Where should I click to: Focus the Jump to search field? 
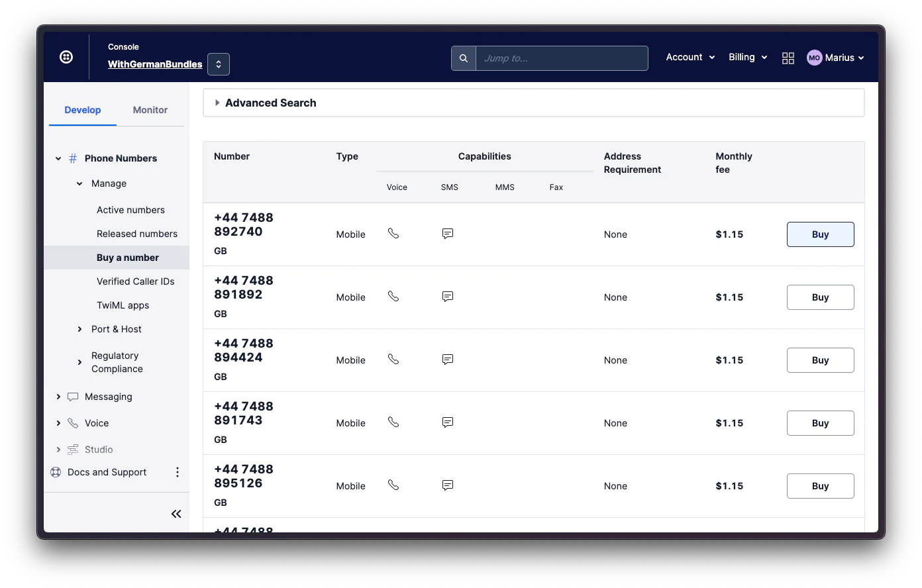pyautogui.click(x=562, y=58)
